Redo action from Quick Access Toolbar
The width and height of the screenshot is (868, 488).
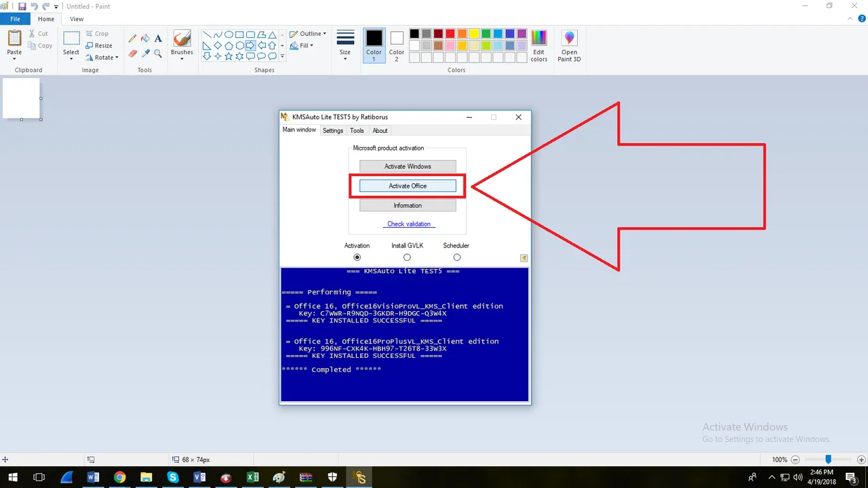(x=45, y=6)
